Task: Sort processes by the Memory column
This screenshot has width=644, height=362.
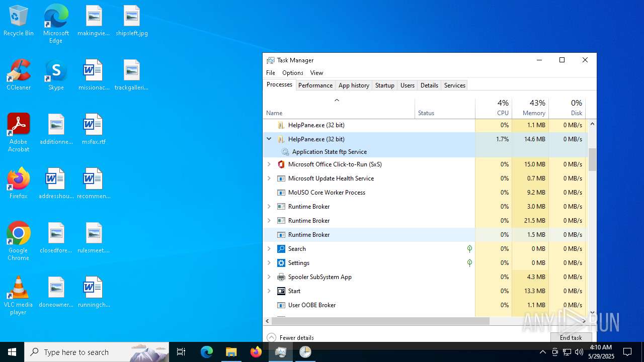Action: coord(530,108)
